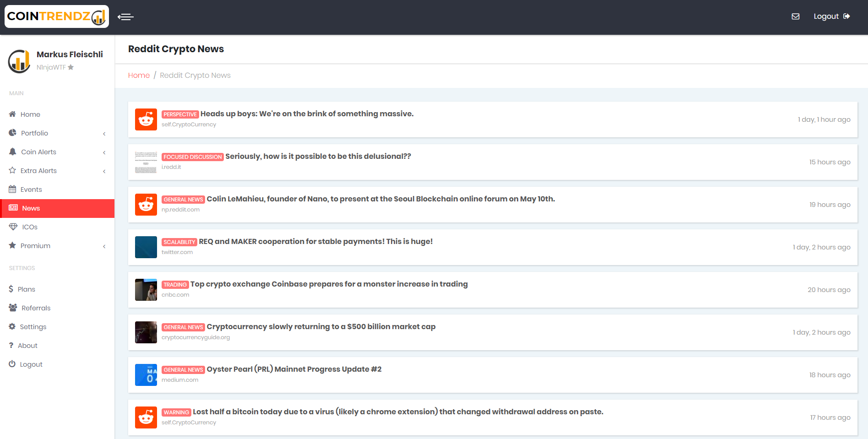The image size is (868, 439).
Task: Expand the Coin Alerts submenu chevron
Action: [x=104, y=152]
